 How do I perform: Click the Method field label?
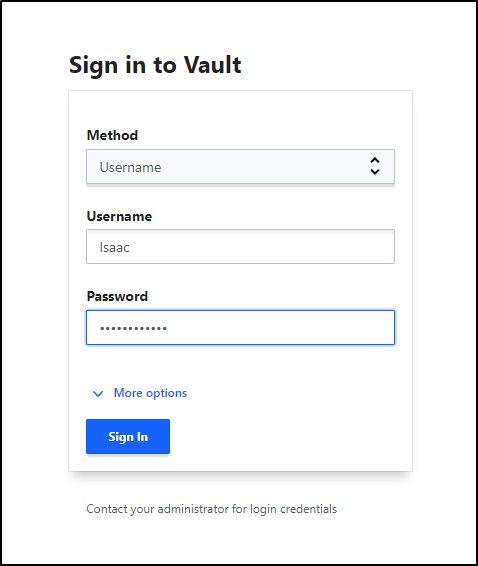click(112, 135)
